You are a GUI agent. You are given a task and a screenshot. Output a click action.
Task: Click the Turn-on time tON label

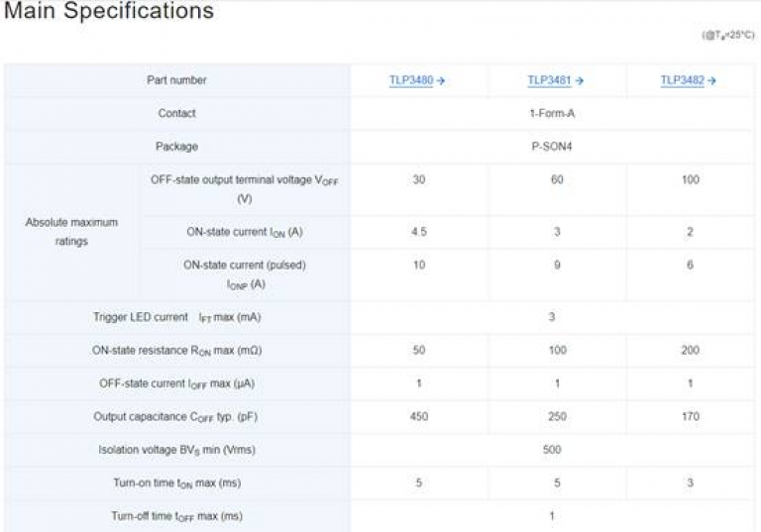click(177, 483)
